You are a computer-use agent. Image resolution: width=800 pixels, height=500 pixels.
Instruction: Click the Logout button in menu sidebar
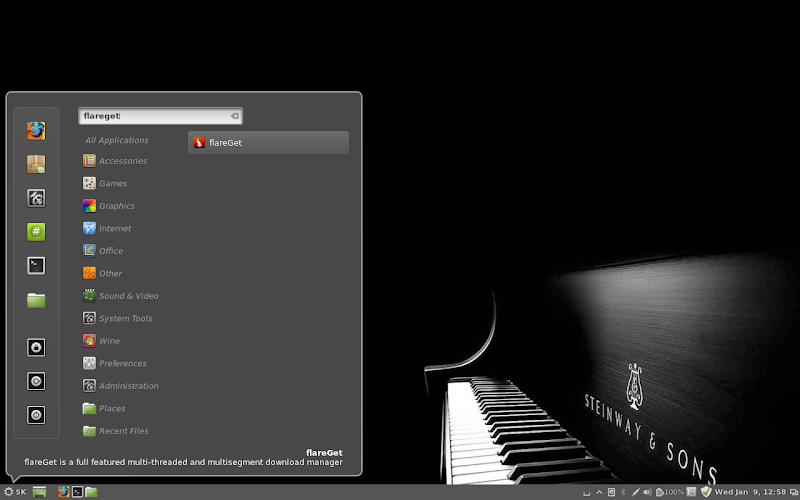click(x=36, y=381)
